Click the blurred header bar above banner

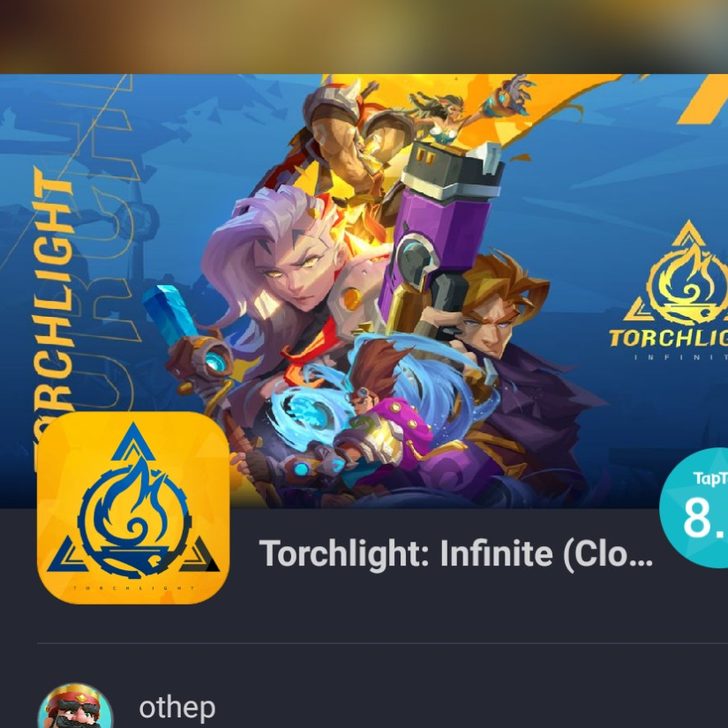(364, 37)
